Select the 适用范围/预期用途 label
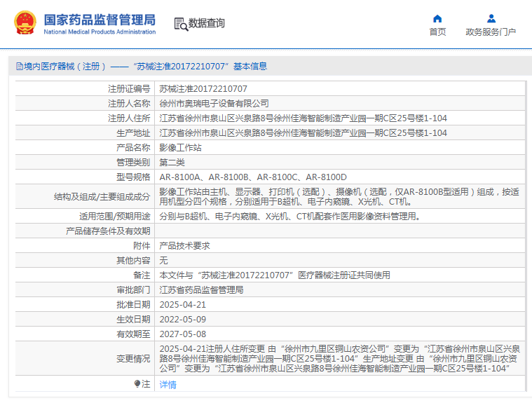The image size is (532, 403). (115, 216)
